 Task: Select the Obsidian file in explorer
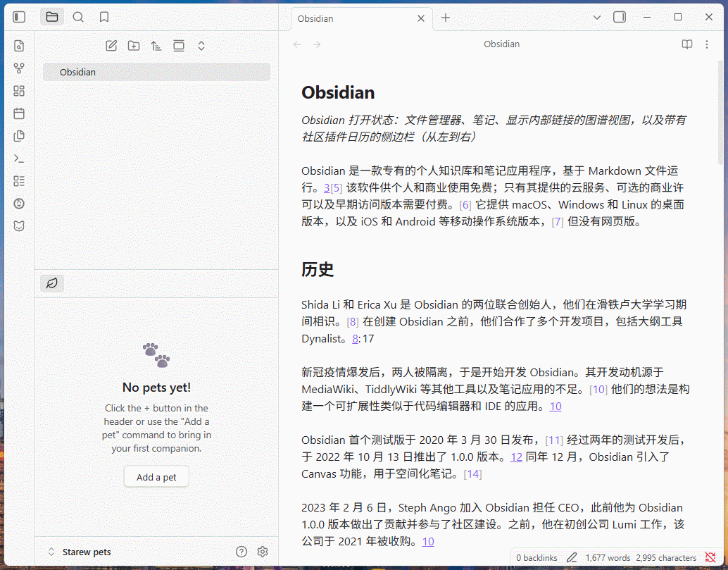click(x=156, y=72)
